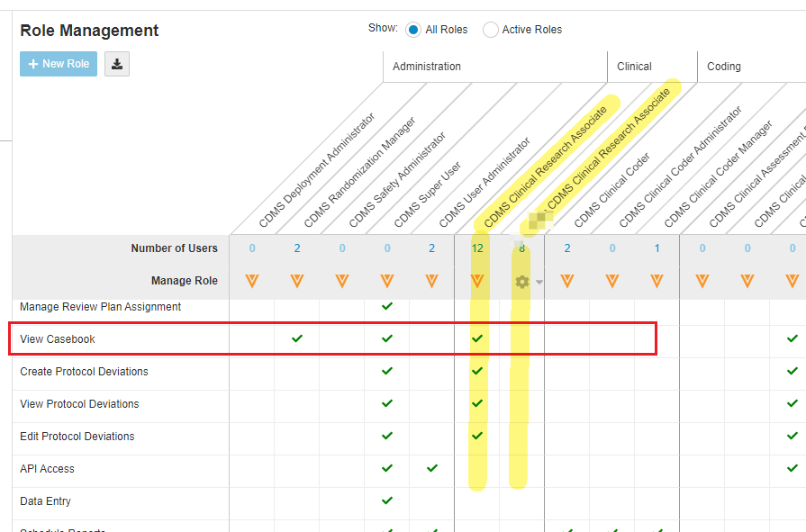Click the gear icon in Manage Role row

tap(521, 282)
